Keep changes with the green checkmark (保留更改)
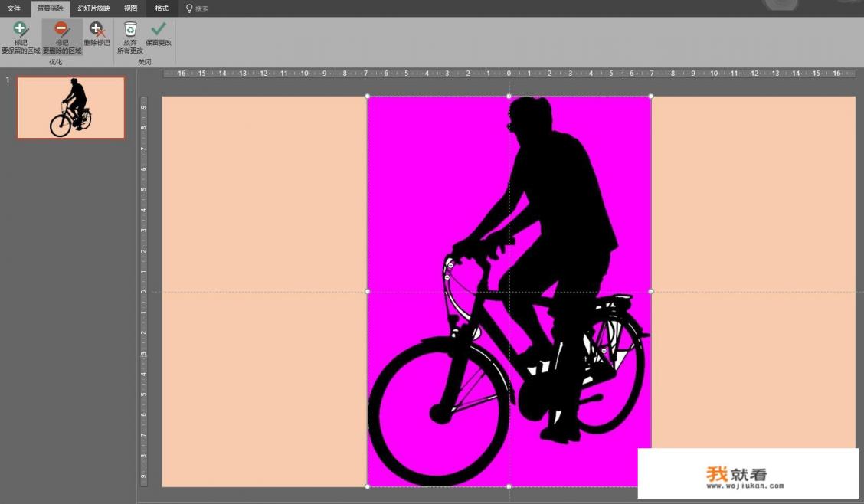 tap(159, 34)
